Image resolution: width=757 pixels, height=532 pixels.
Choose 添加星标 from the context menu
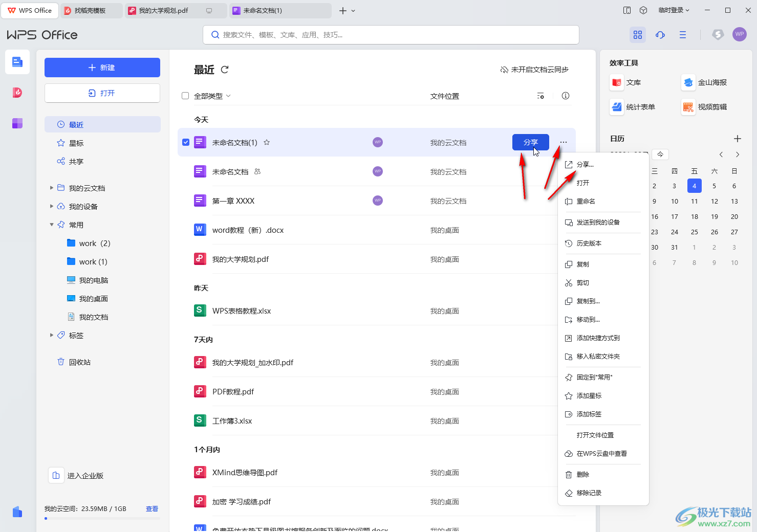pyautogui.click(x=603, y=396)
